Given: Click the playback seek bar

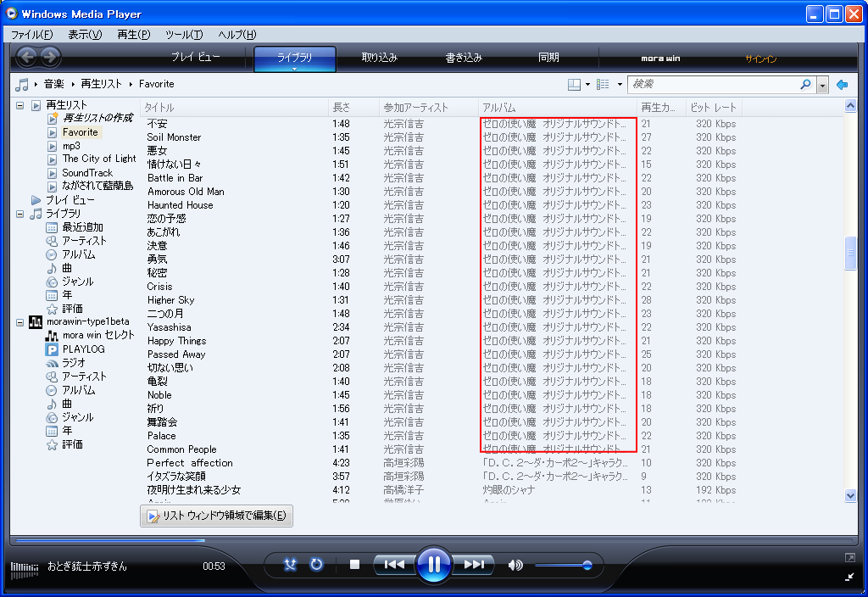Looking at the screenshot, I should pos(433,539).
